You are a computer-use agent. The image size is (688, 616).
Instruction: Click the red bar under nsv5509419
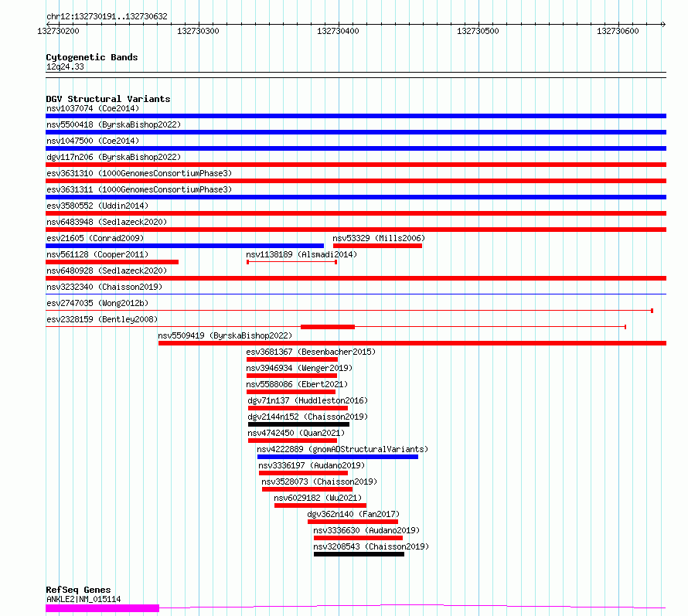click(413, 343)
